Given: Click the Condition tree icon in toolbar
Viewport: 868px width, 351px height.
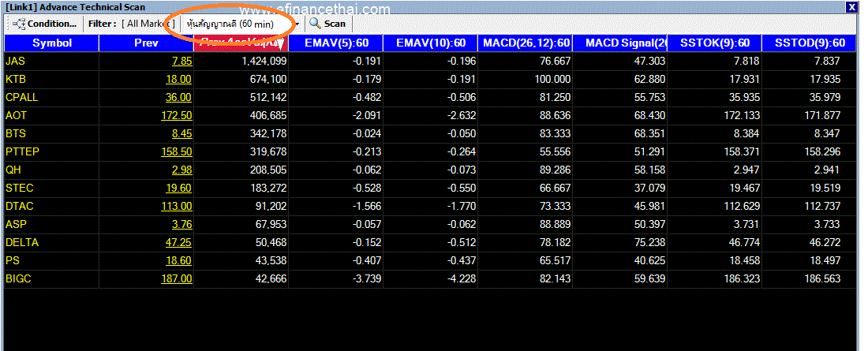Looking at the screenshot, I should point(19,24).
